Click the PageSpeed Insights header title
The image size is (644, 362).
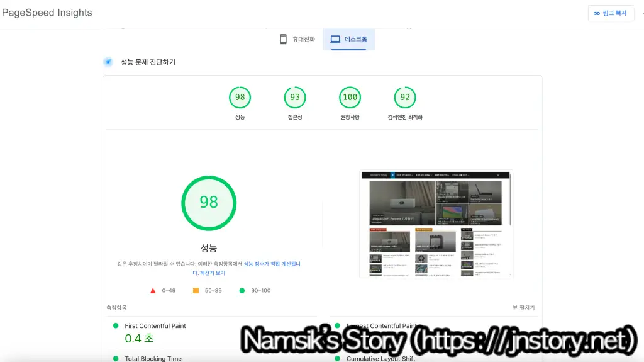(x=47, y=13)
